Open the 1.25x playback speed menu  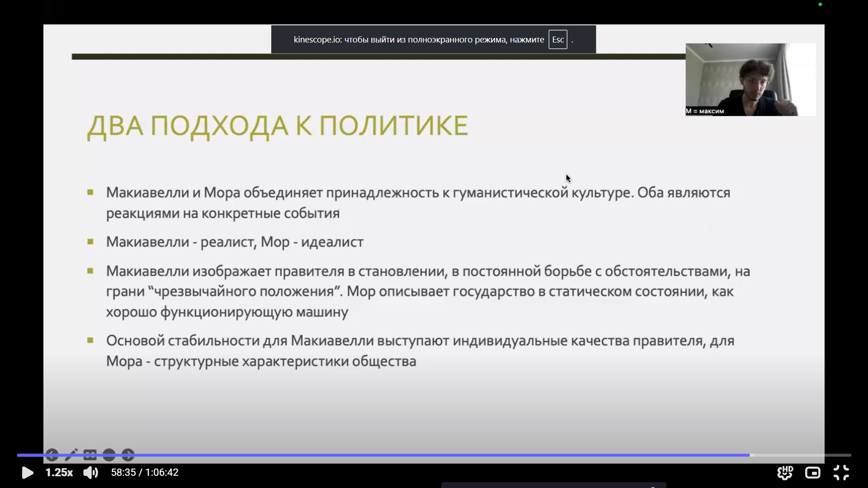click(x=59, y=473)
